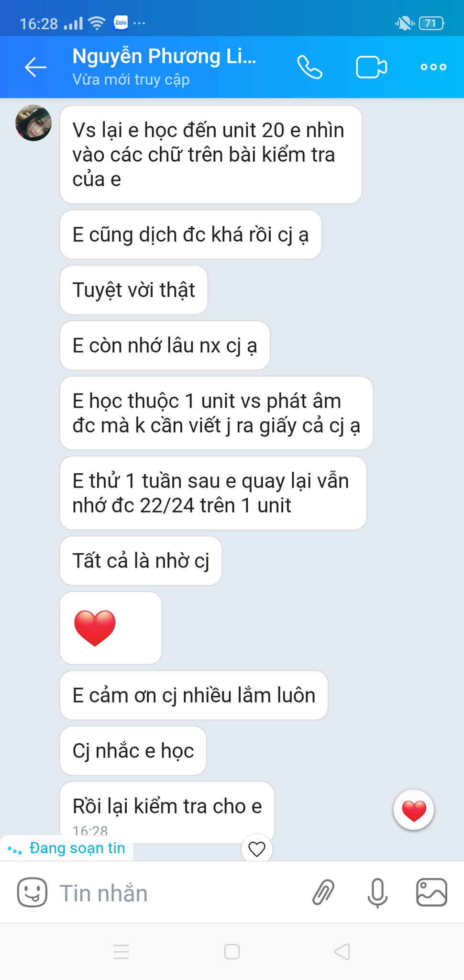The width and height of the screenshot is (464, 980).
Task: Open the three-dot more options menu
Action: pos(433,67)
